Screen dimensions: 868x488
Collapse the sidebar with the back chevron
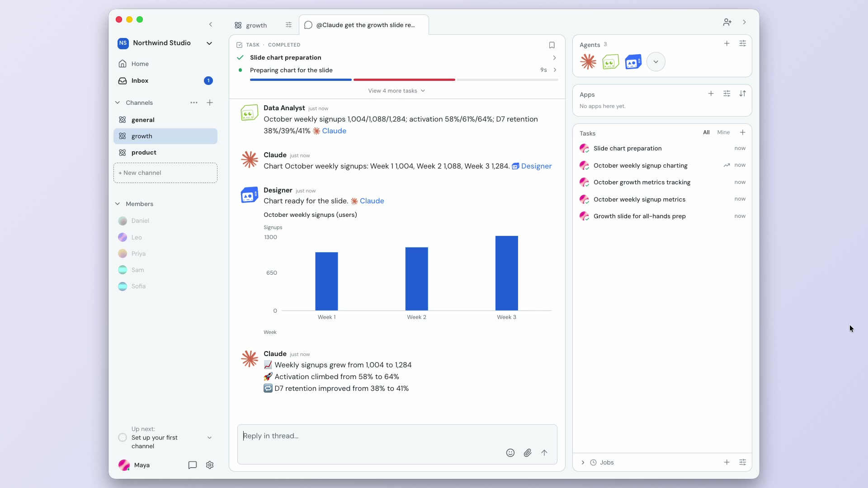tap(211, 24)
